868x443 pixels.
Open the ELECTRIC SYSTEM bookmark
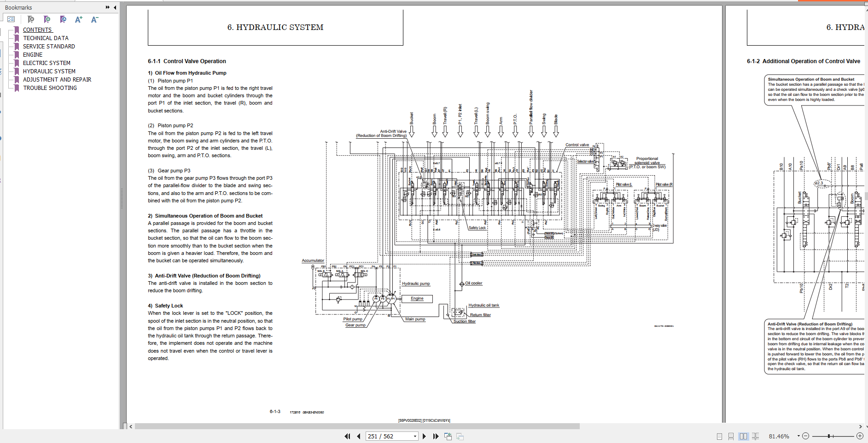[47, 63]
